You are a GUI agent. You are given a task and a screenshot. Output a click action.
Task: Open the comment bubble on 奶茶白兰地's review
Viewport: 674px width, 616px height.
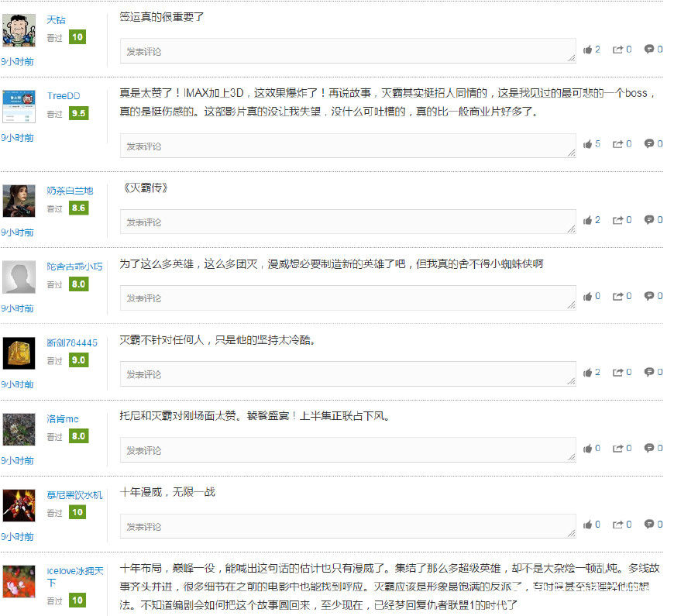click(x=651, y=219)
